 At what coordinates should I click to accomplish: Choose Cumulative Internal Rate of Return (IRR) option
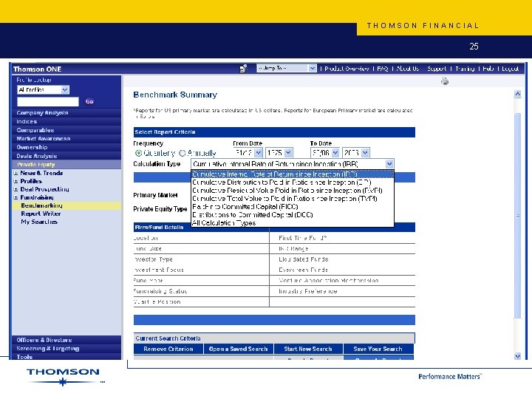[x=293, y=174]
